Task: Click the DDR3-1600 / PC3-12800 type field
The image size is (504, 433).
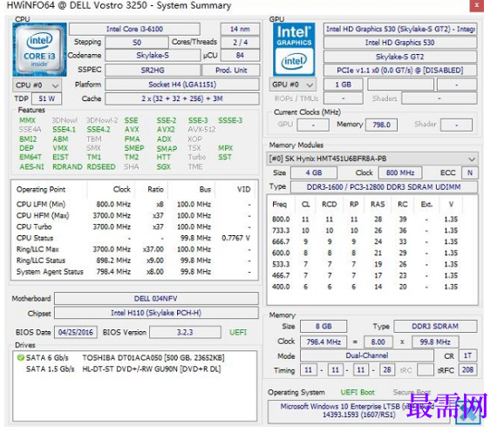Action: (x=385, y=187)
